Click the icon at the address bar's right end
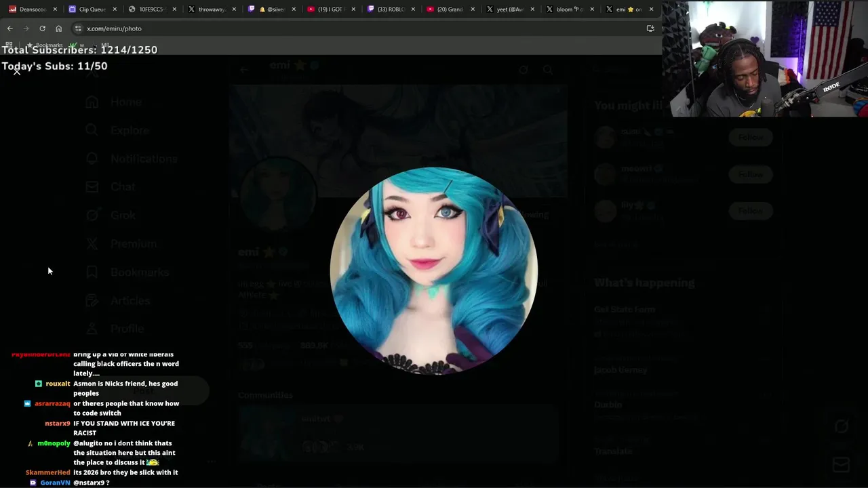 (650, 28)
